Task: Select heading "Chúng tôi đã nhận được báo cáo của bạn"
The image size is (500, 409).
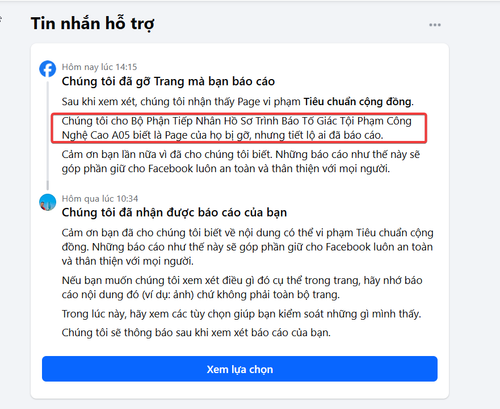Action: [174, 212]
